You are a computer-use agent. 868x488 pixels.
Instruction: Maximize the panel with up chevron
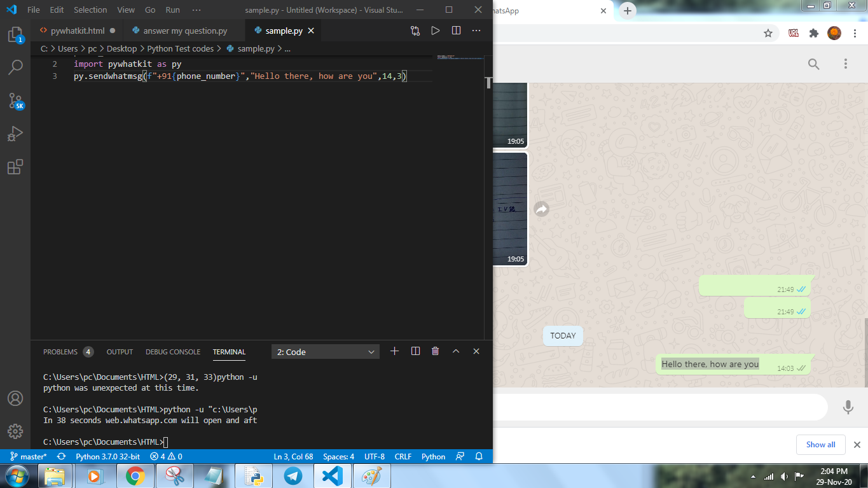(456, 351)
